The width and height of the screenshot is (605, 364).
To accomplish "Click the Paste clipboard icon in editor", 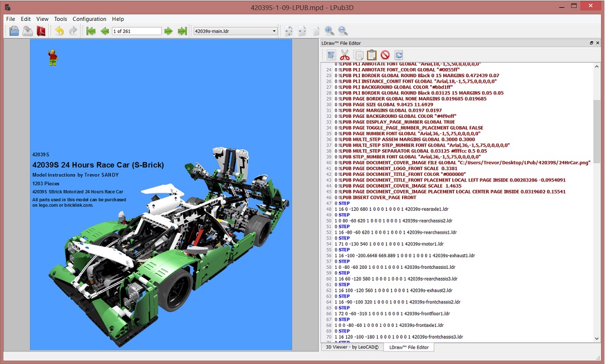I will click(x=372, y=55).
